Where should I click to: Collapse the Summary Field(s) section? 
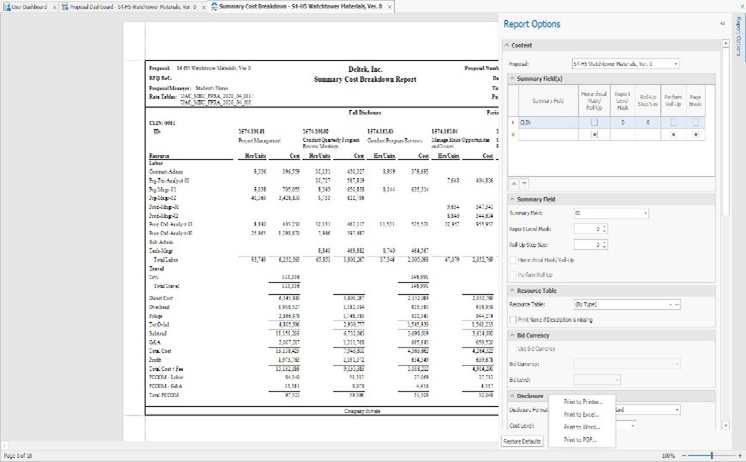tap(512, 79)
